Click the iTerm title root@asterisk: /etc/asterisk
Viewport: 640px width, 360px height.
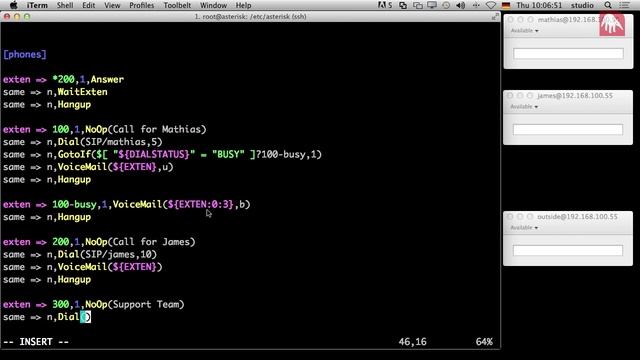tap(250, 16)
